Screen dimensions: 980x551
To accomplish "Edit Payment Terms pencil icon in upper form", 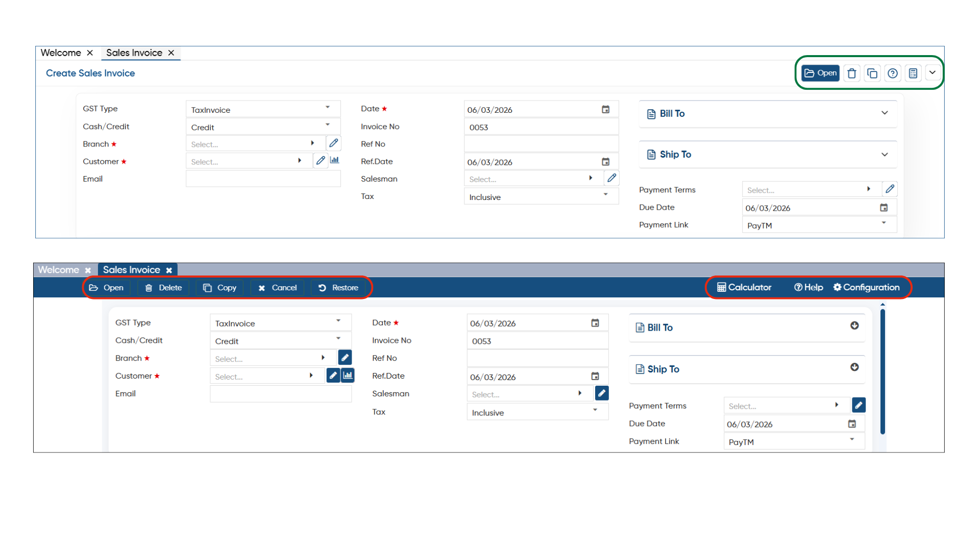I will [x=890, y=189].
